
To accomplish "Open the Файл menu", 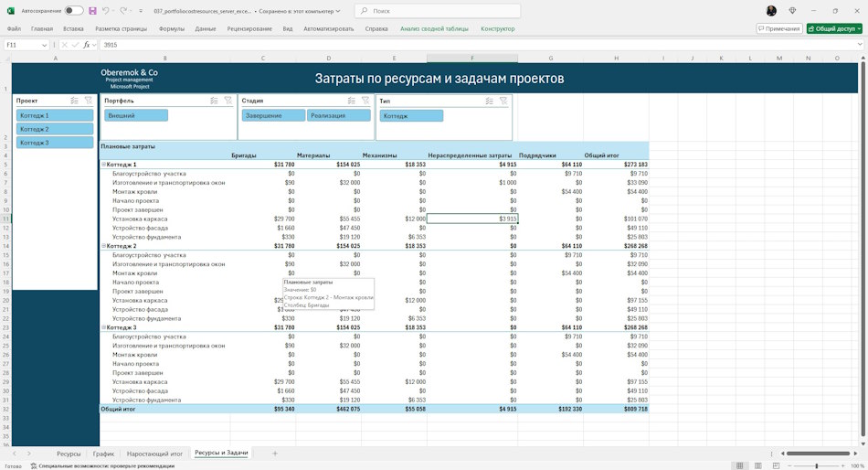I will click(x=14, y=29).
